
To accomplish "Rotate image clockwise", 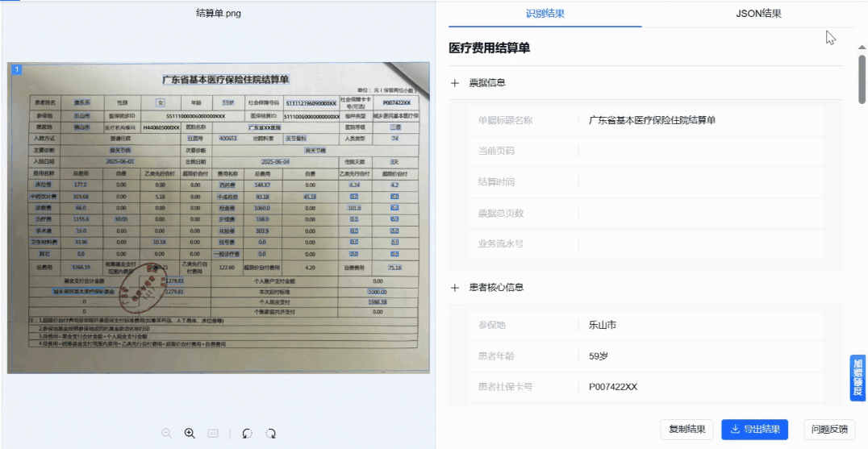I will [271, 434].
